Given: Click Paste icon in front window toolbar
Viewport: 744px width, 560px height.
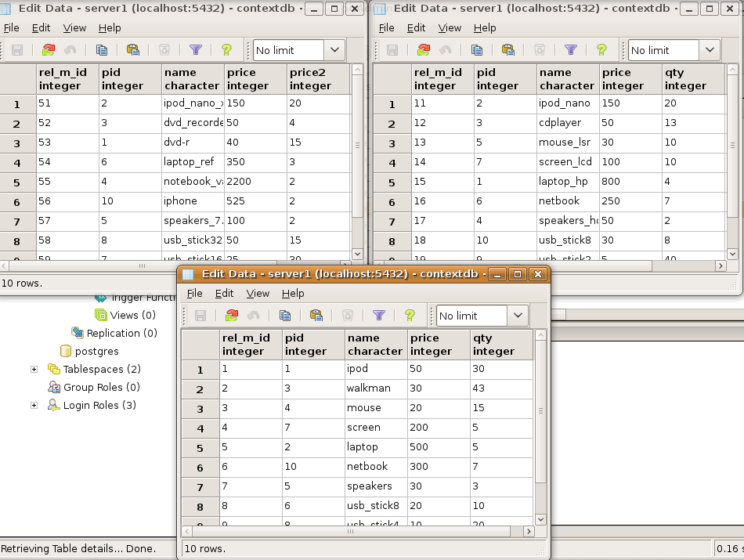Looking at the screenshot, I should (316, 316).
